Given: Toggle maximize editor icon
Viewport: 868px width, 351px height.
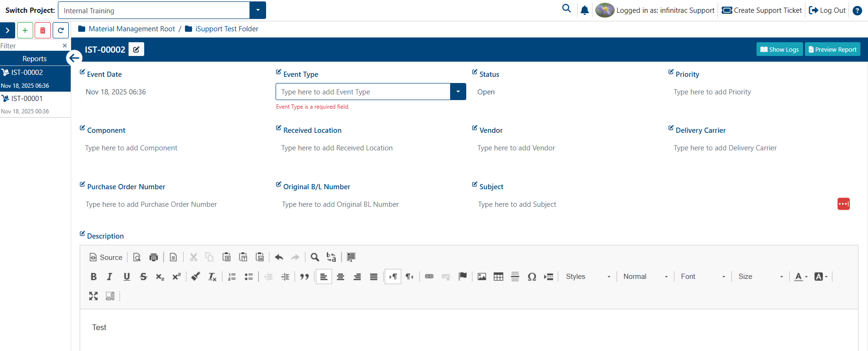Looking at the screenshot, I should [93, 296].
